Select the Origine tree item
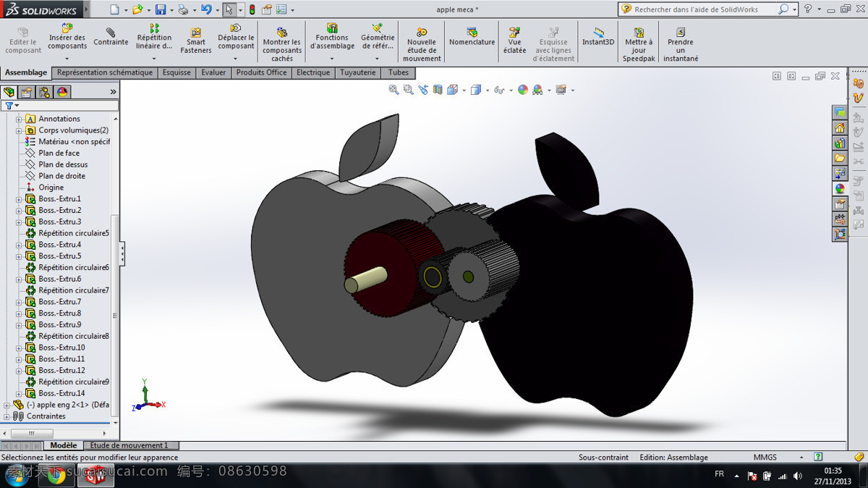Screen dimensions: 868x488 pyautogui.click(x=44, y=188)
